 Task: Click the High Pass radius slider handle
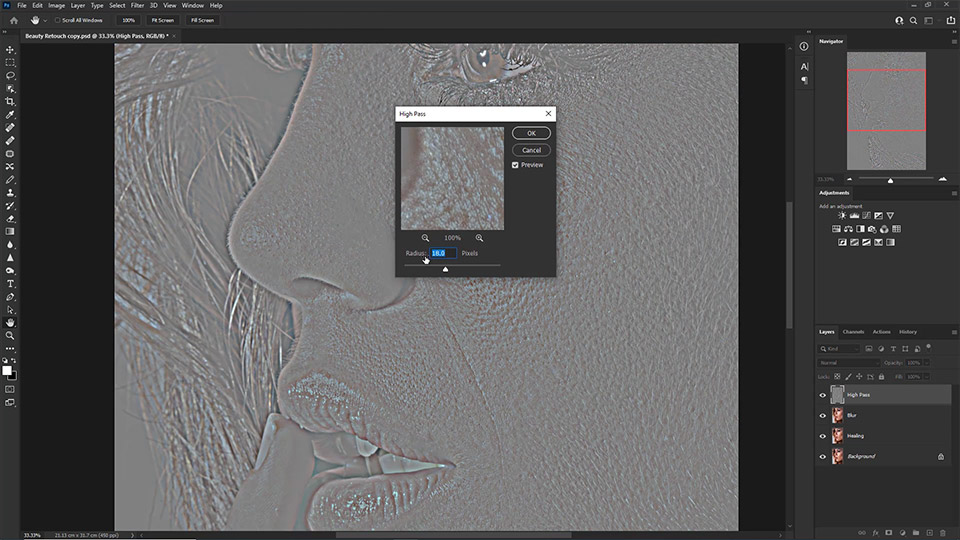[x=445, y=269]
